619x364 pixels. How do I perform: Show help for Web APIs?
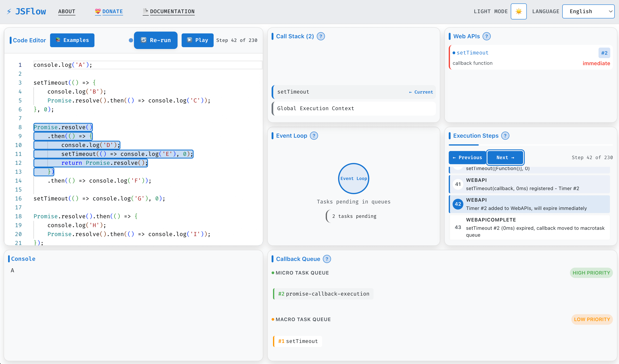[486, 36]
